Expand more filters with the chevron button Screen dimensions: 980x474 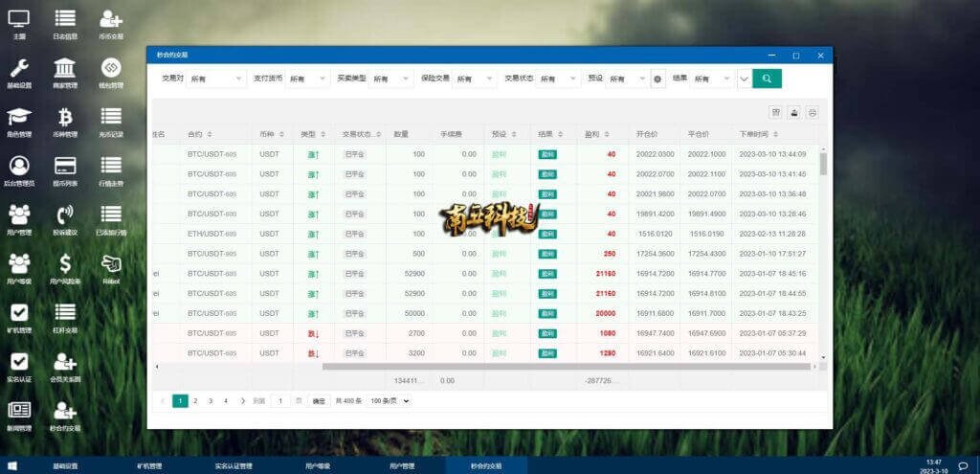coord(745,79)
